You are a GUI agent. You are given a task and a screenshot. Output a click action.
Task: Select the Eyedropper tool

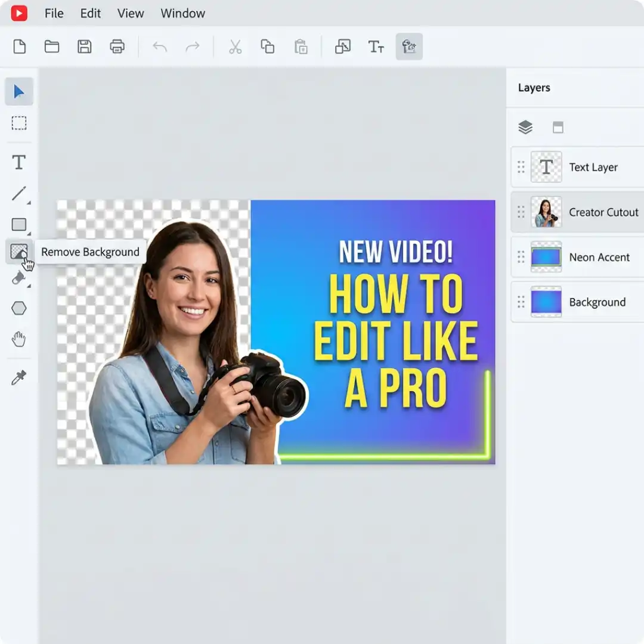coord(19,377)
